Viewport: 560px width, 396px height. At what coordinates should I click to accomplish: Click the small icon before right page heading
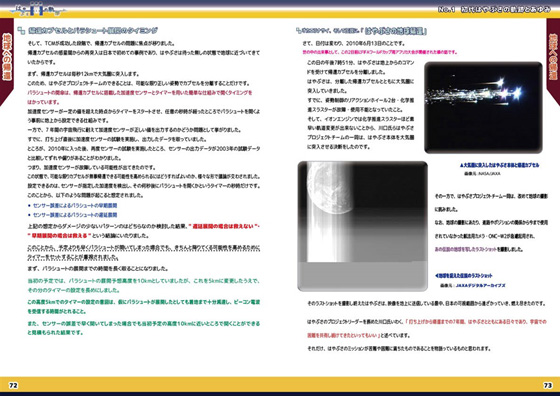(298, 31)
